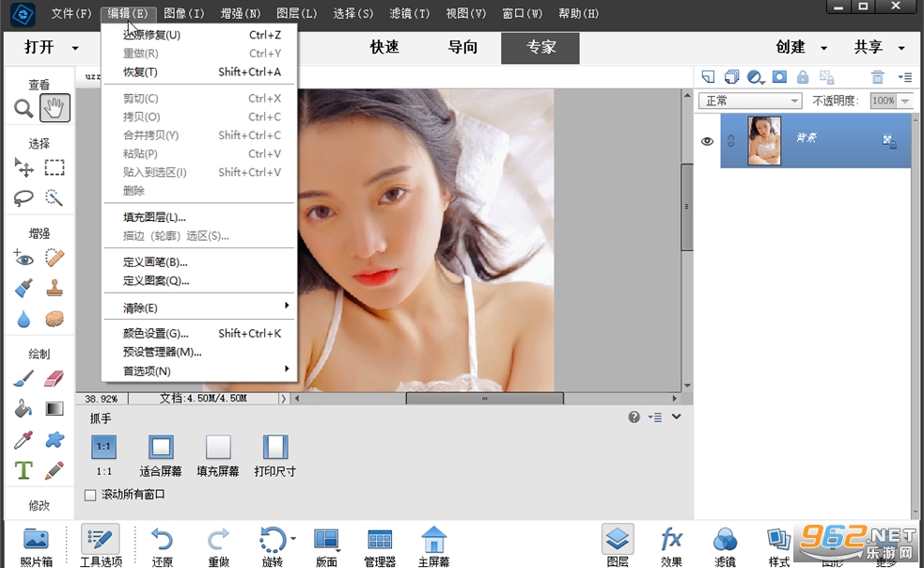This screenshot has height=568, width=924.
Task: Select the Zoom magnifier tool
Action: [23, 108]
